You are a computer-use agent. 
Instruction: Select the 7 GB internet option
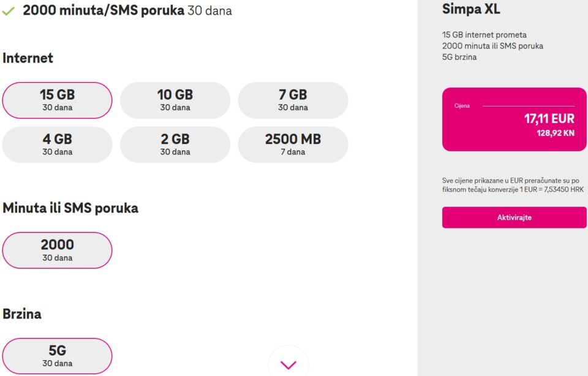coord(293,100)
